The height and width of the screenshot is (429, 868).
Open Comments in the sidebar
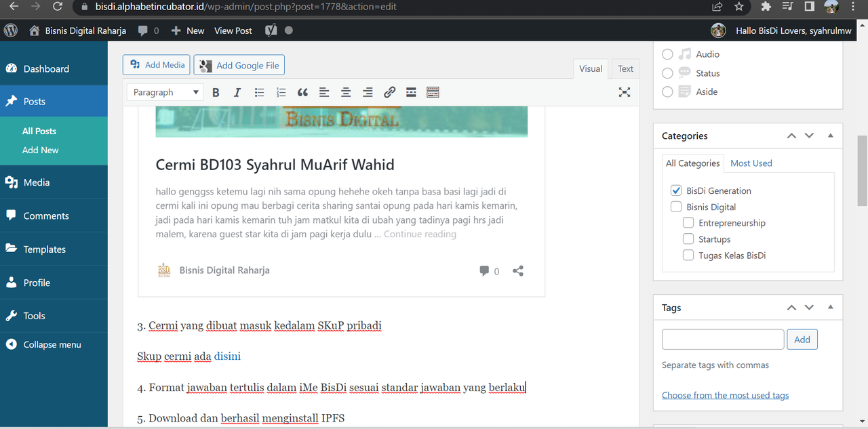coord(54,216)
